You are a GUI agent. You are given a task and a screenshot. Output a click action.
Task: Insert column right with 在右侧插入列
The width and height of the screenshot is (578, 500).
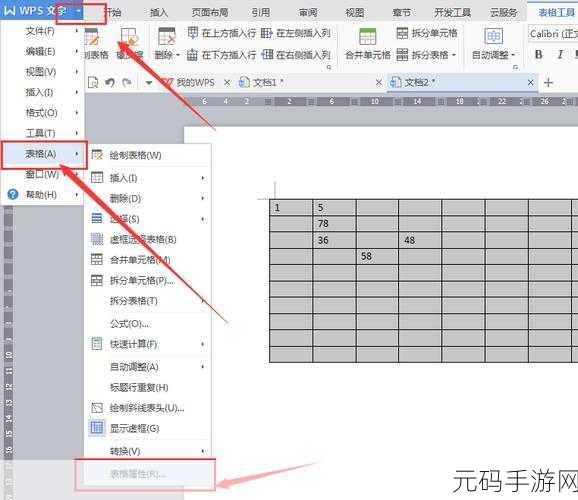[296, 55]
